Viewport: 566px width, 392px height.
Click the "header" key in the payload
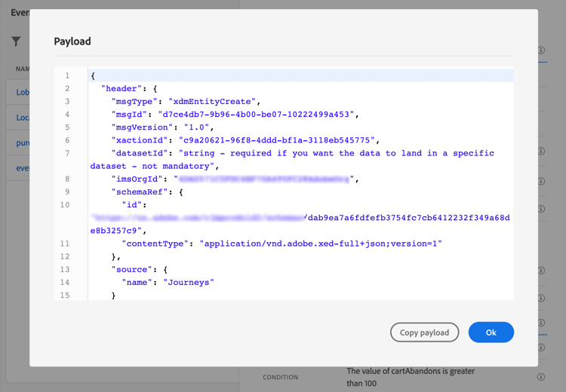click(x=122, y=88)
